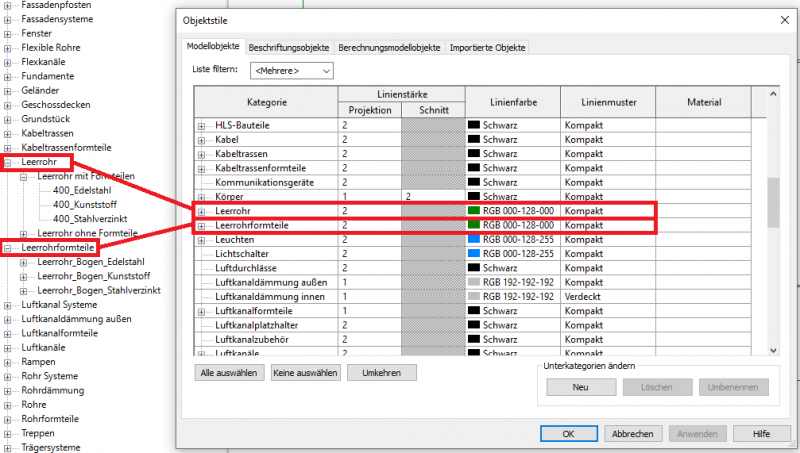
Task: Expand the HLS-Bauteile category row
Action: click(203, 125)
